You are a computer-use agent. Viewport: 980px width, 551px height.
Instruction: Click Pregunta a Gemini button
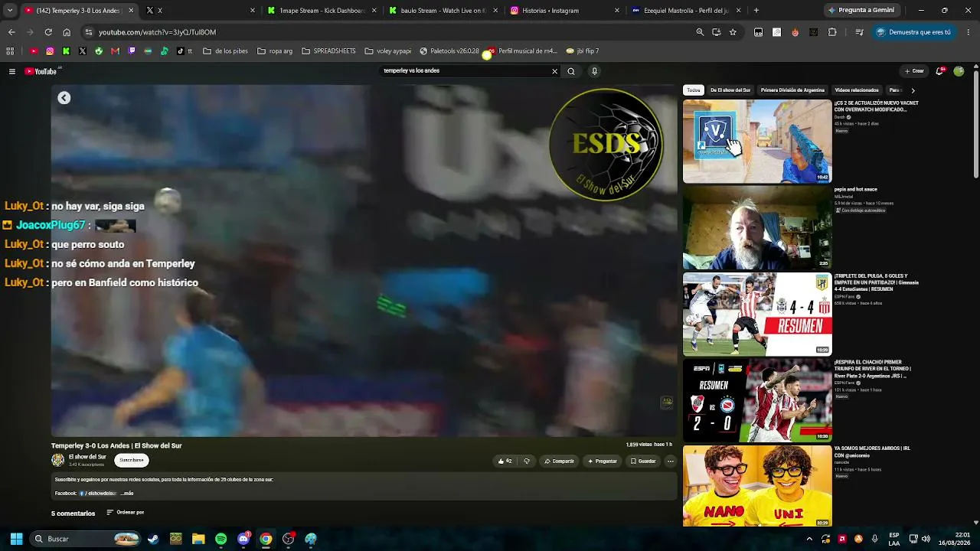point(861,11)
